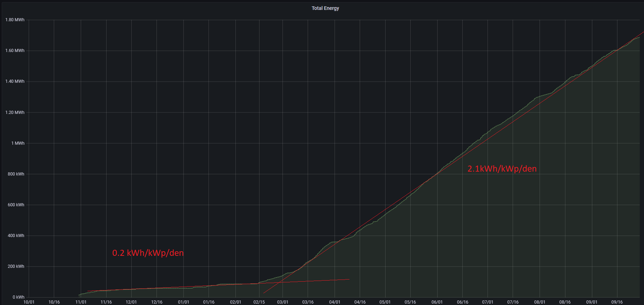Click the 1.80 MWh y-axis label

coord(15,20)
